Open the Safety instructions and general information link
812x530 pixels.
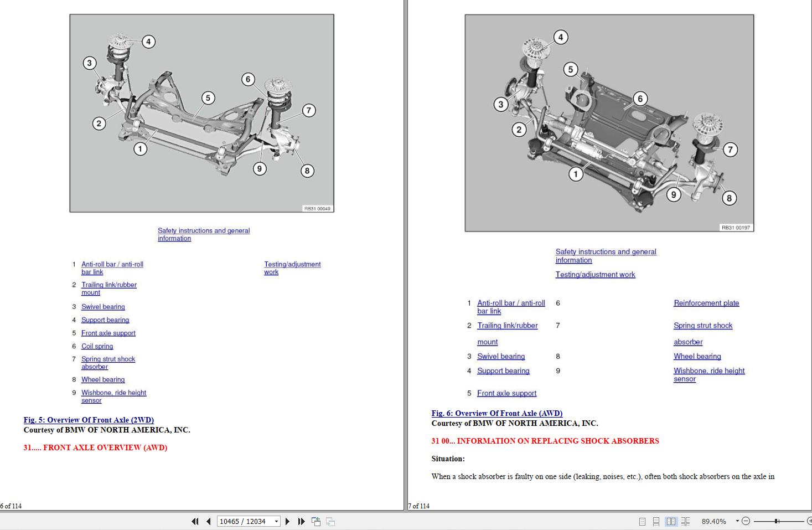click(203, 230)
